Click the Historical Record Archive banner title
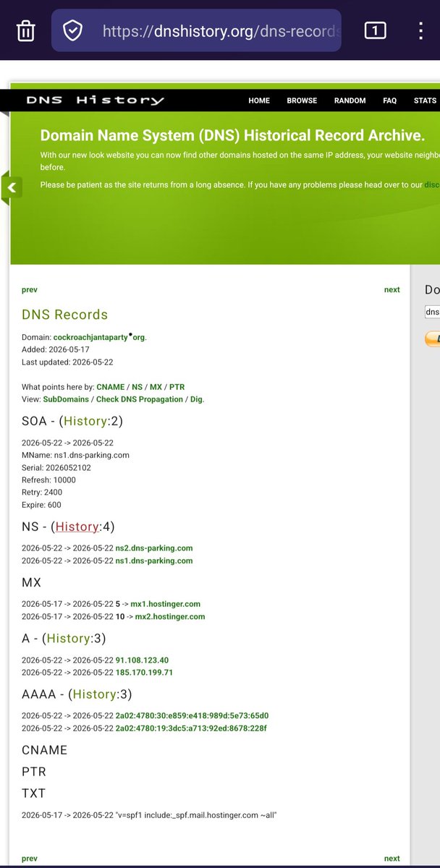Image resolution: width=440 pixels, height=868 pixels. (232, 135)
